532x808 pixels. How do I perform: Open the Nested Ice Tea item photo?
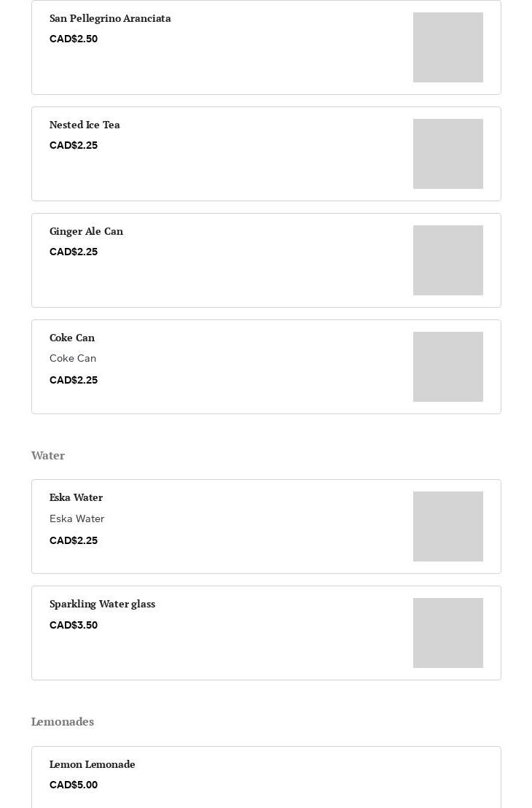447,154
